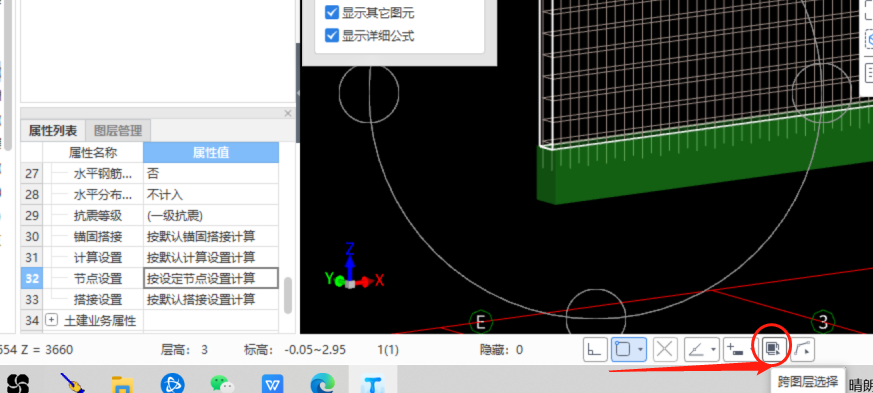Click the 隐藏: 0 status bar entry

502,350
